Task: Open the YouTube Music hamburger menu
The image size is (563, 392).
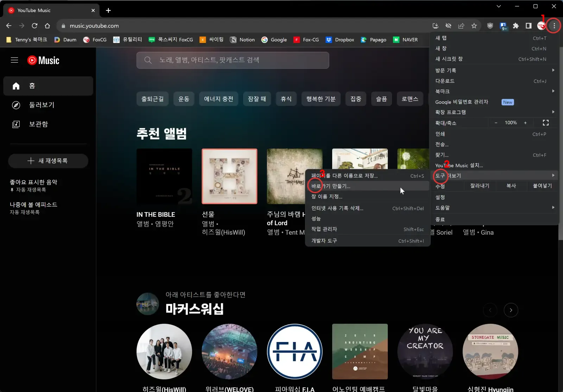Action: pos(14,60)
